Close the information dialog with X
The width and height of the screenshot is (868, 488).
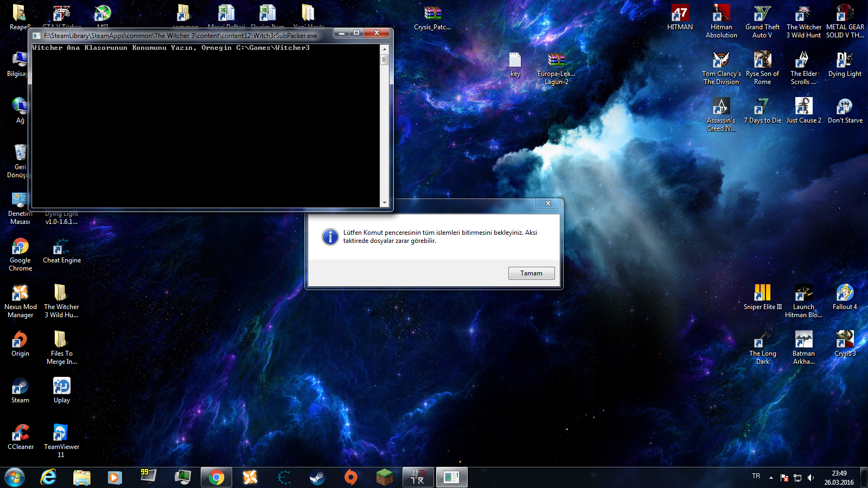click(548, 203)
